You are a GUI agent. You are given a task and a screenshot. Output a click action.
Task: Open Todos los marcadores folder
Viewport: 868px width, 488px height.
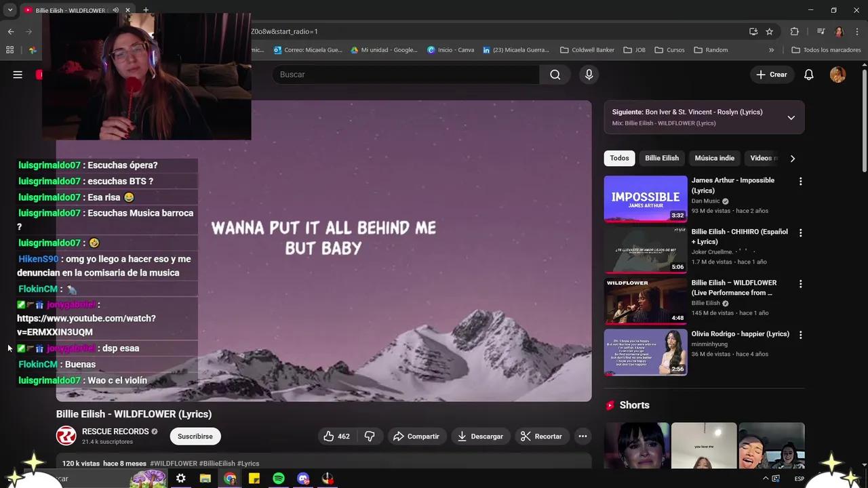[x=826, y=49]
